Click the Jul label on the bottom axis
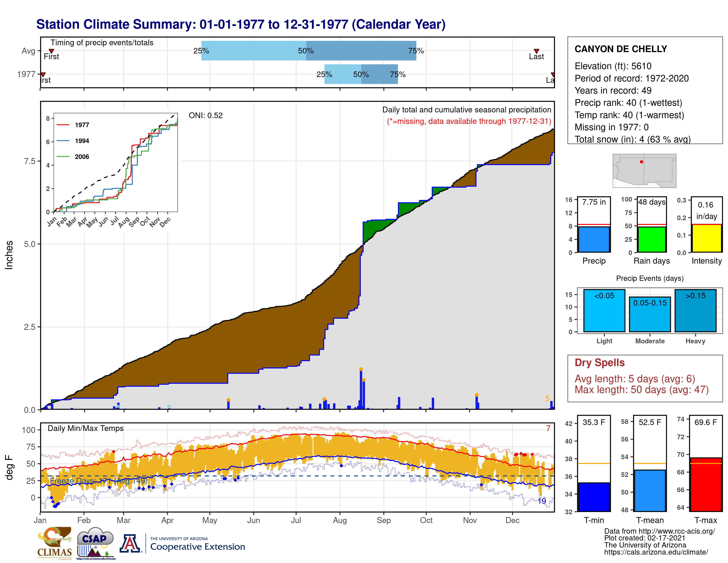Viewport: 728px width, 563px height. [296, 520]
